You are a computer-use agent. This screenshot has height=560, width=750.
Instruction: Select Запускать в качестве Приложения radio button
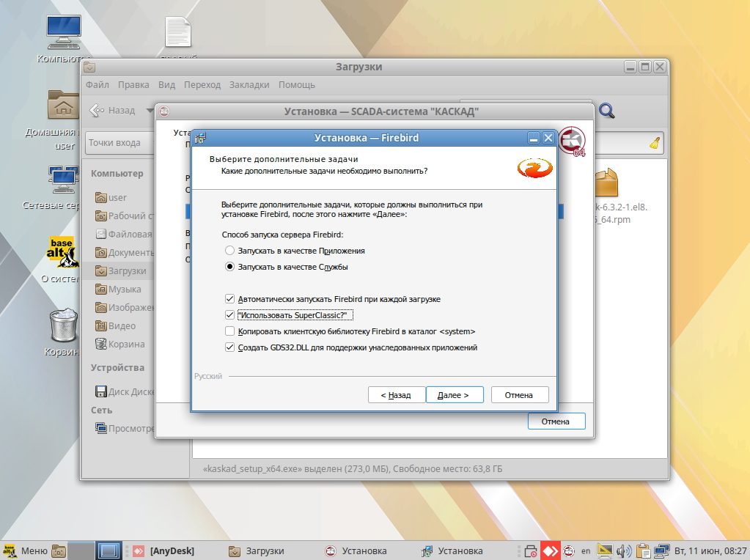tap(230, 251)
